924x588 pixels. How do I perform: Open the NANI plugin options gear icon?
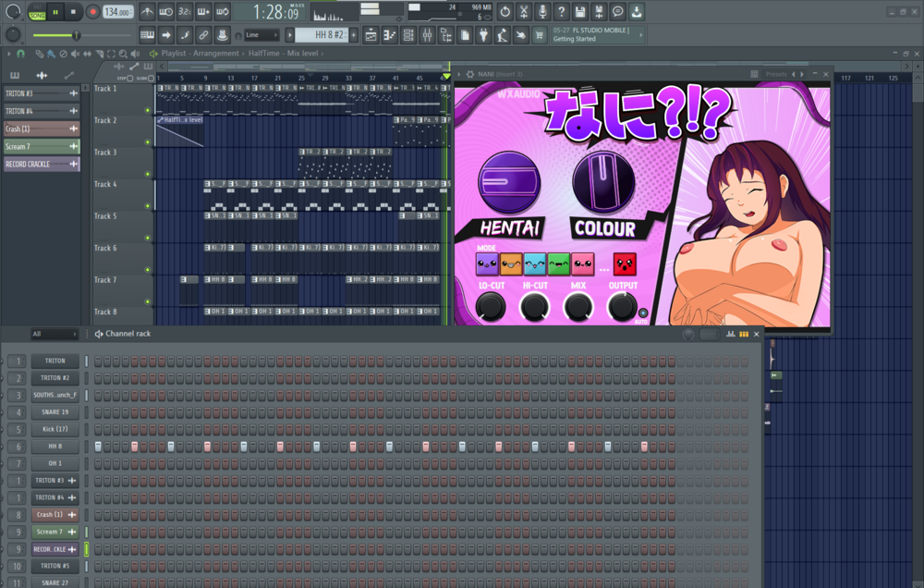click(x=470, y=74)
